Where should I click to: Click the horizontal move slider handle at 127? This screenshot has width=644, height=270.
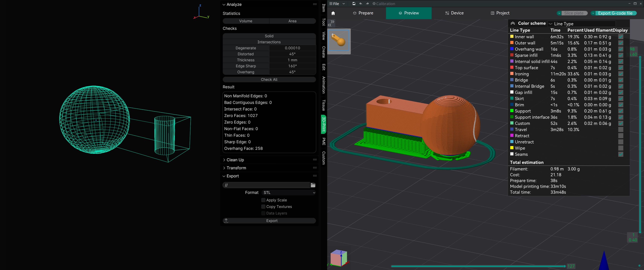(564, 266)
